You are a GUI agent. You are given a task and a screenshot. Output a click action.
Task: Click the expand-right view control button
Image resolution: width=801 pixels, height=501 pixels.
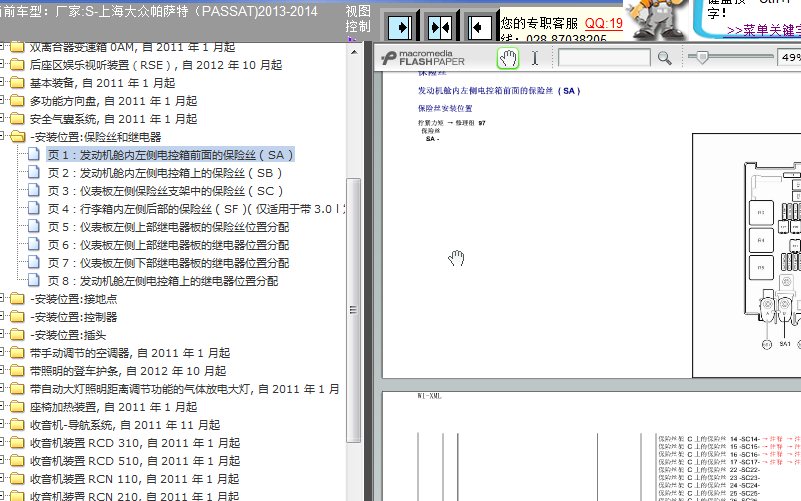pos(400,27)
